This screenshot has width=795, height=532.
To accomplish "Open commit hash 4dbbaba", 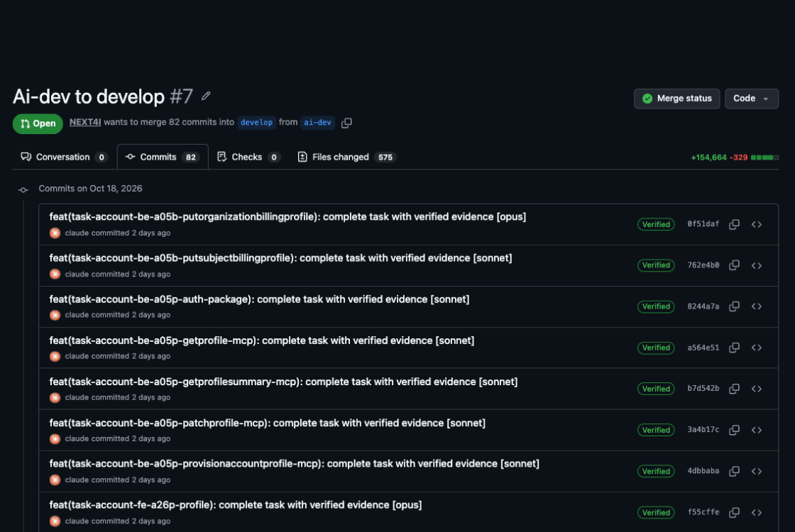I will pyautogui.click(x=703, y=471).
